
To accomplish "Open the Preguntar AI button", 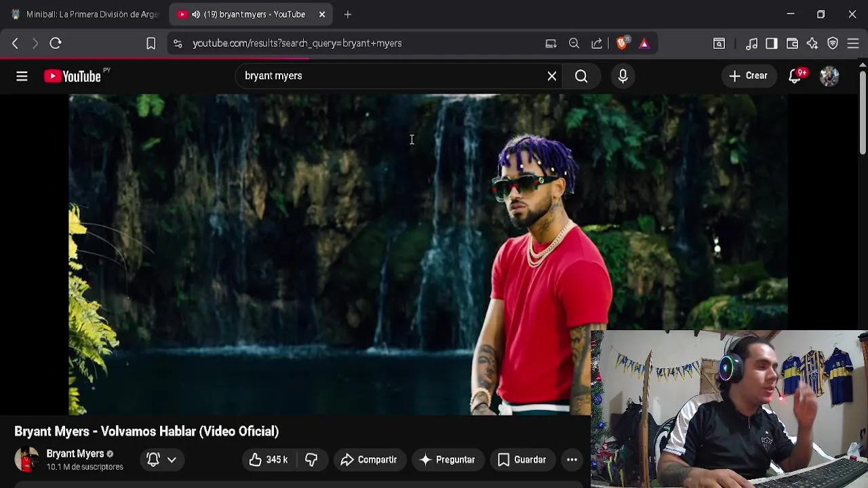I will 448,460.
